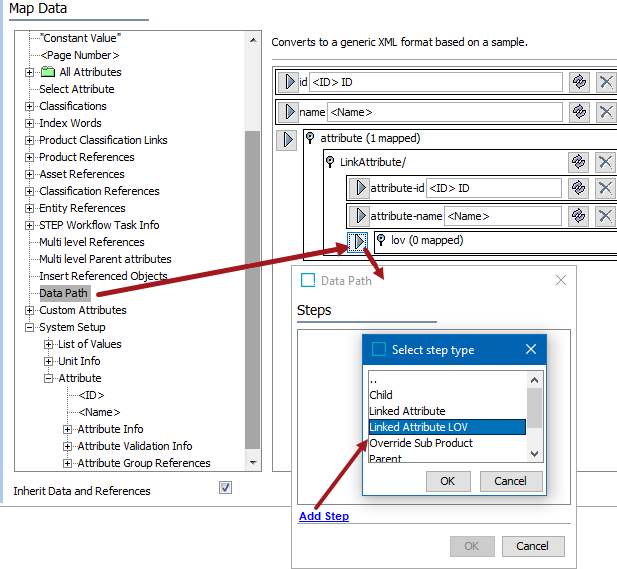The width and height of the screenshot is (617, 569).
Task: Click the map arrow button for id row
Action: (289, 82)
